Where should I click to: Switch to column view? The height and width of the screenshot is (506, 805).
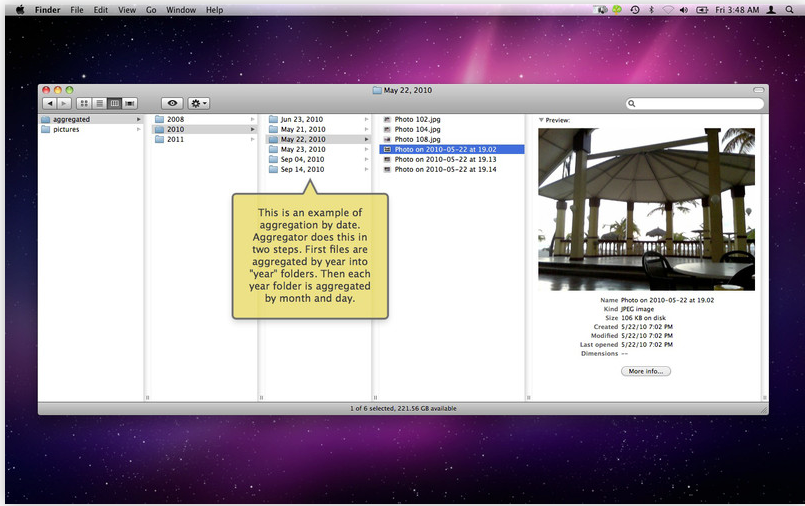[114, 104]
